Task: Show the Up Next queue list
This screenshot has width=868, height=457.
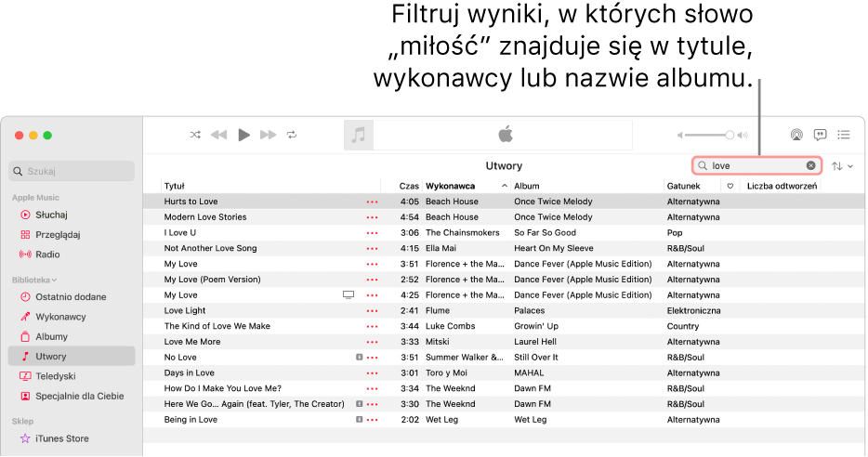Action: click(x=844, y=135)
